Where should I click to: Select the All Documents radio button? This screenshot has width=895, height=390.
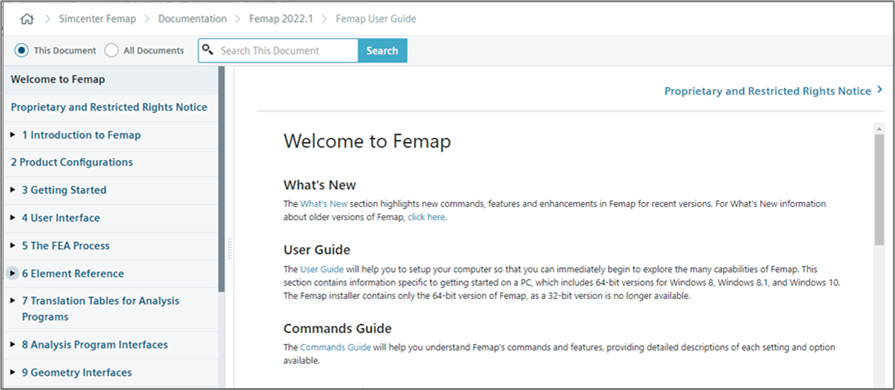[111, 50]
